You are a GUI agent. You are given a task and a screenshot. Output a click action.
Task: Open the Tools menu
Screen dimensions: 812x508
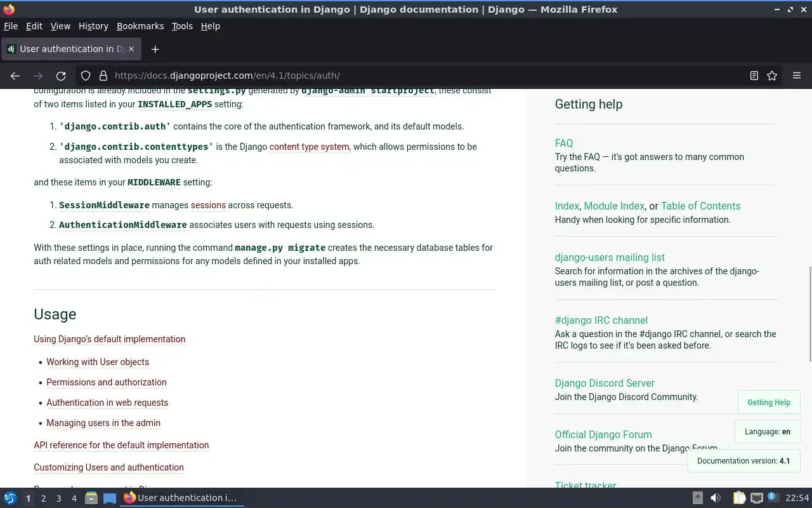coord(182,26)
